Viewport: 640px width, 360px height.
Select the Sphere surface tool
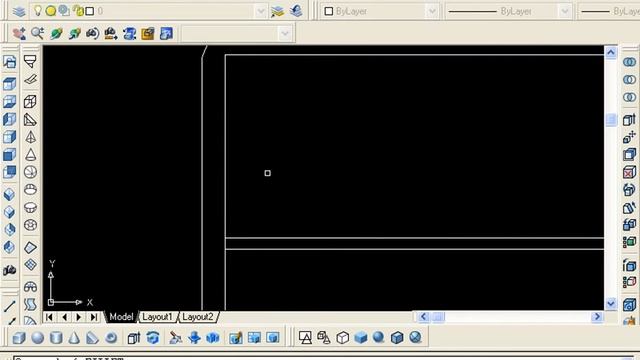pos(30,172)
